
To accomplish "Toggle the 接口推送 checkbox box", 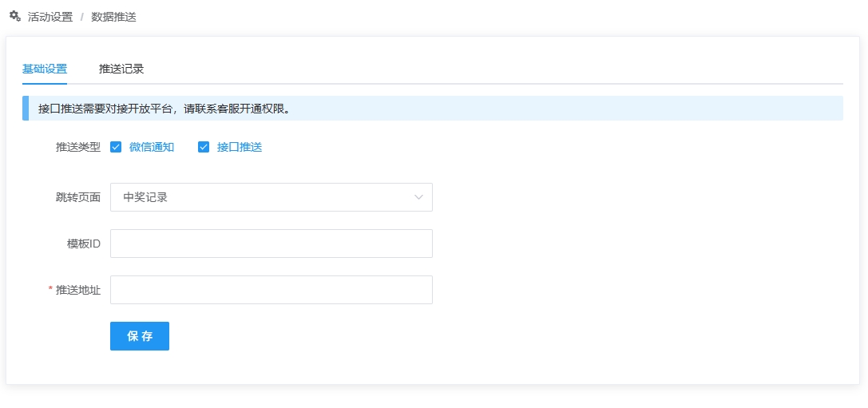I will click(x=204, y=147).
